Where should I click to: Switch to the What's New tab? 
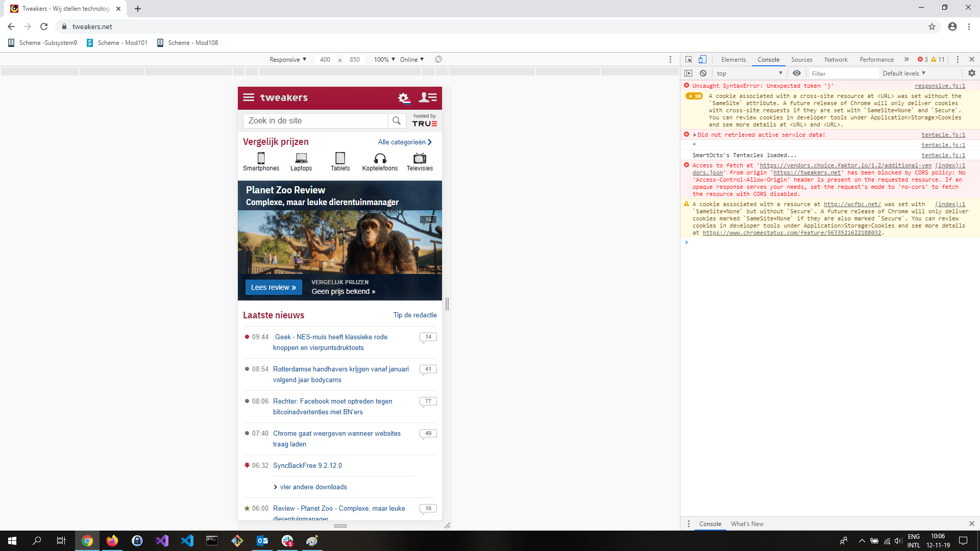(747, 523)
